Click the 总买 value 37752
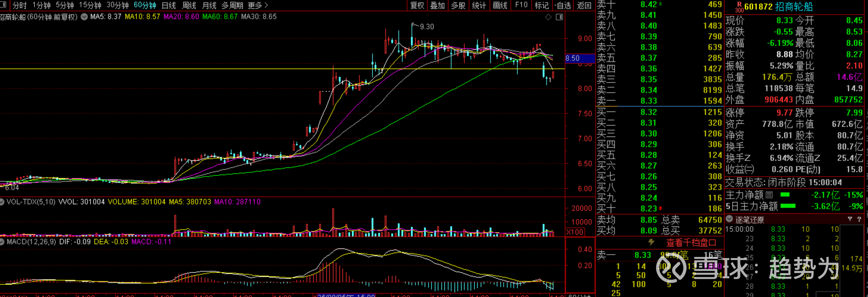The height and width of the screenshot is (297, 868). pyautogui.click(x=710, y=231)
